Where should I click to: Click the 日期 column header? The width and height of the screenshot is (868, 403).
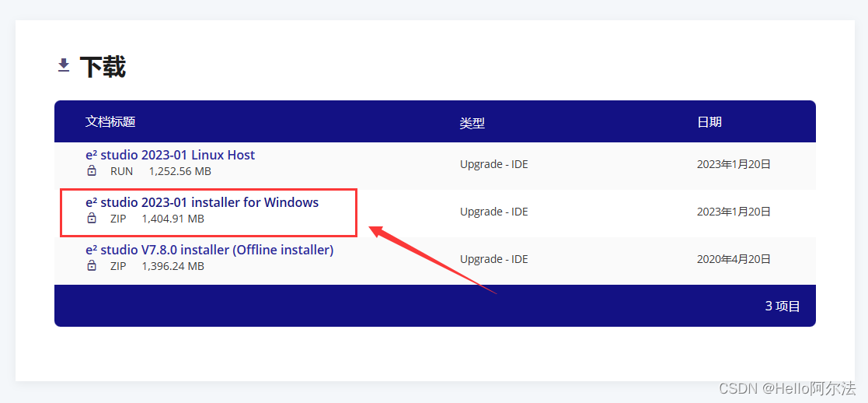pyautogui.click(x=709, y=122)
